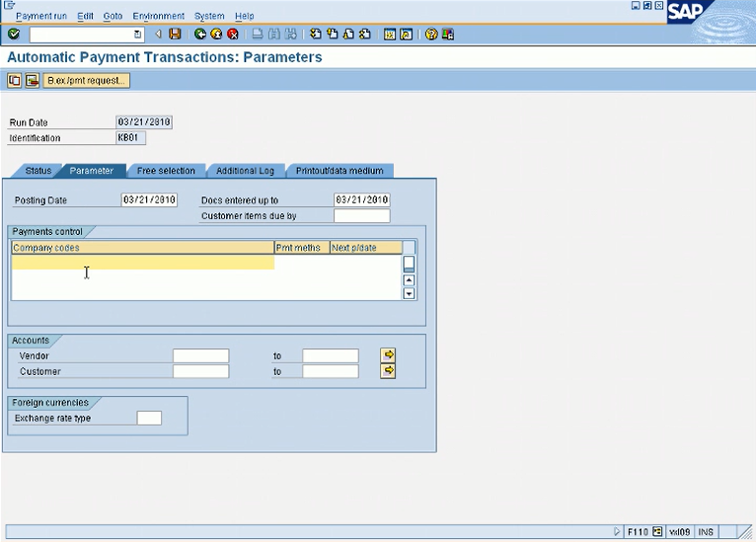Click the Find binoculars icon
756x542 pixels.
pos(274,35)
